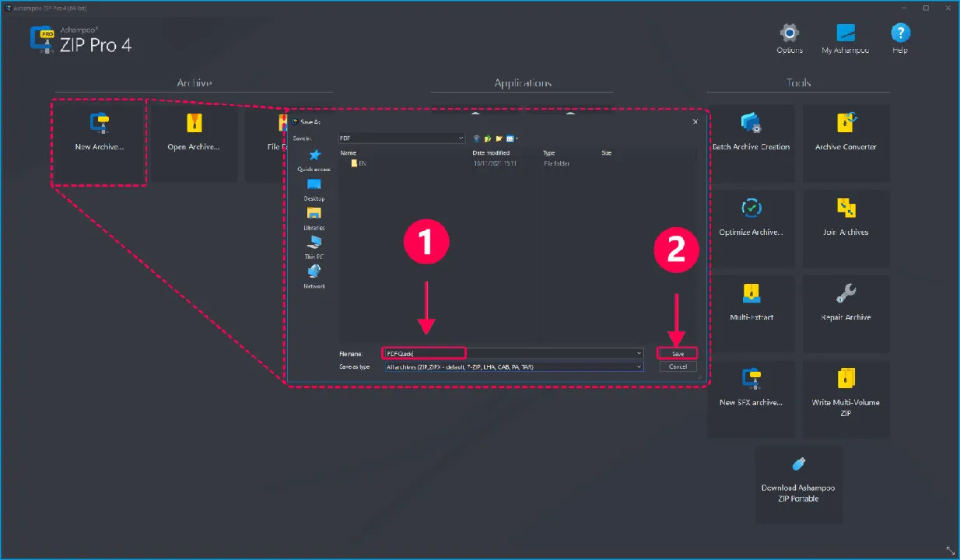The width and height of the screenshot is (960, 560).
Task: Select the EN folder in file list
Action: pyautogui.click(x=358, y=163)
